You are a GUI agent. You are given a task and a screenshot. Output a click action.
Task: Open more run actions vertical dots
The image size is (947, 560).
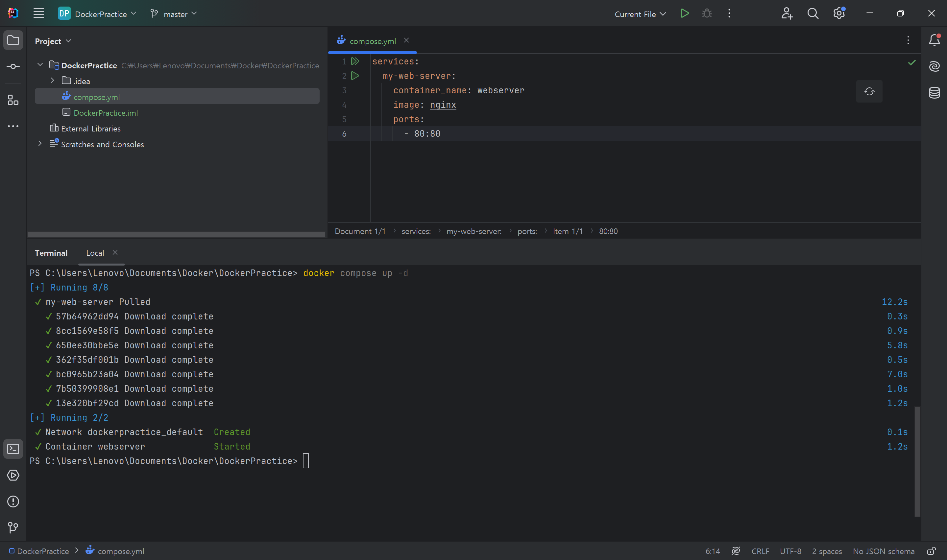click(729, 13)
